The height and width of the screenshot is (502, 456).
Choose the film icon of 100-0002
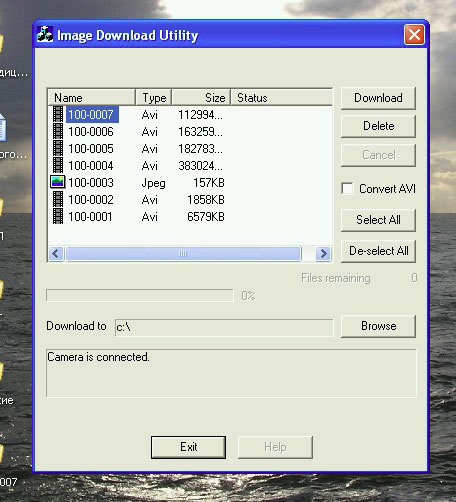coord(58,199)
